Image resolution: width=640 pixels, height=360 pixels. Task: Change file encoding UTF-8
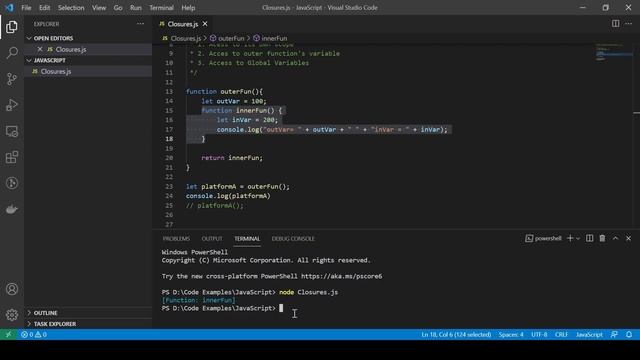[539, 334]
